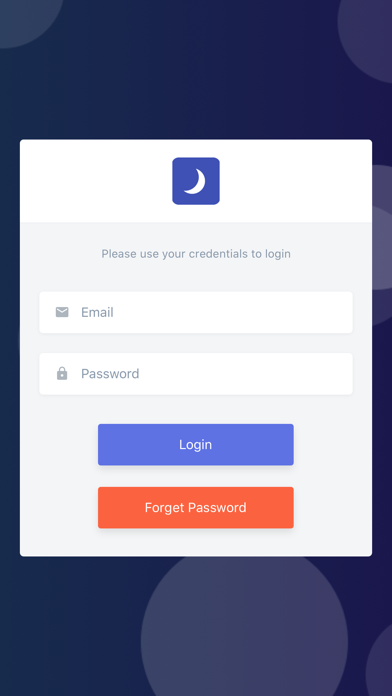The width and height of the screenshot is (392, 696).
Task: Click the padlock icon in Password field
Action: pyautogui.click(x=62, y=373)
